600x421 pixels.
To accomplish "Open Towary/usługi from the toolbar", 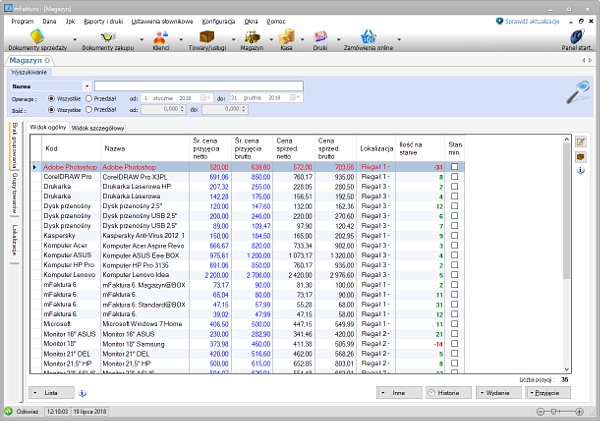I will 206,39.
